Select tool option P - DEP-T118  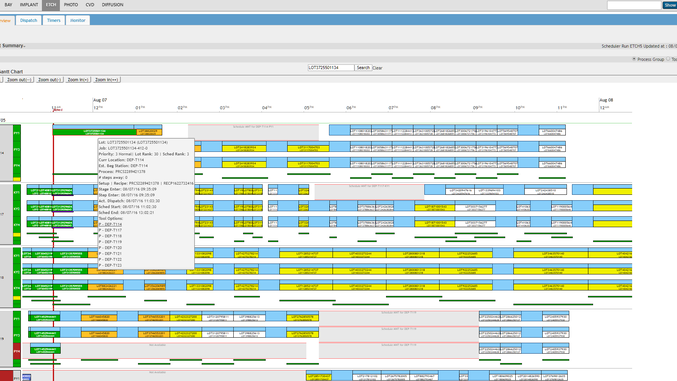coord(110,236)
